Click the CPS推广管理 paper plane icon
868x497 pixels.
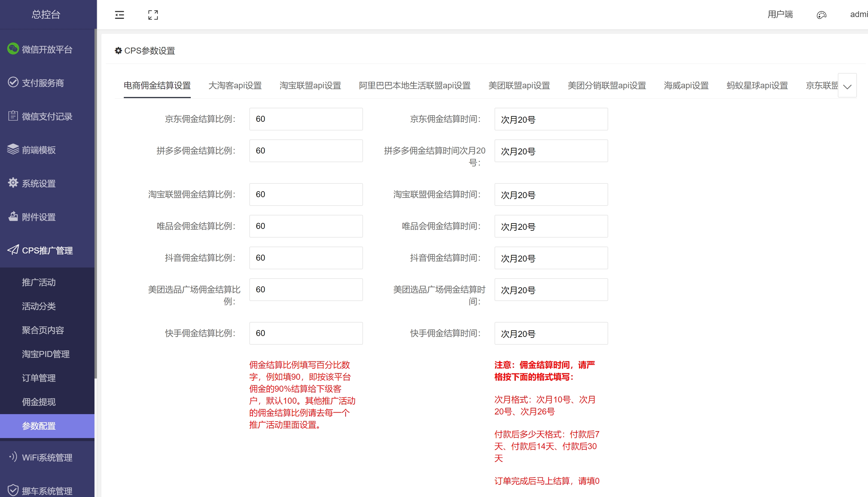pos(13,250)
